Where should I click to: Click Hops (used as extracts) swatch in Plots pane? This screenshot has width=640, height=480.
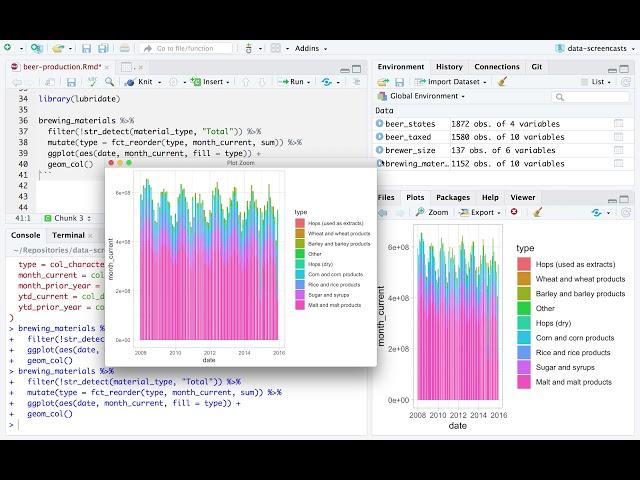point(524,264)
